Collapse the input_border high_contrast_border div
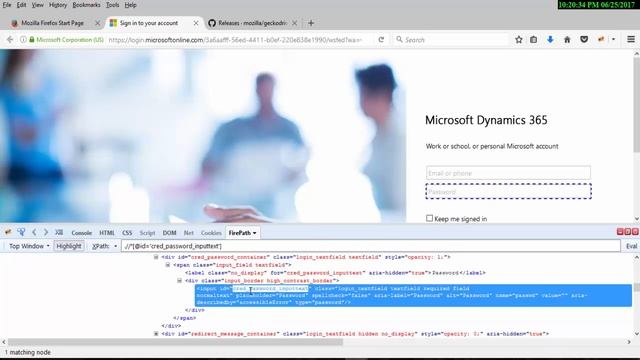Screen dimensions: 640x360 pyautogui.click(x=179, y=280)
